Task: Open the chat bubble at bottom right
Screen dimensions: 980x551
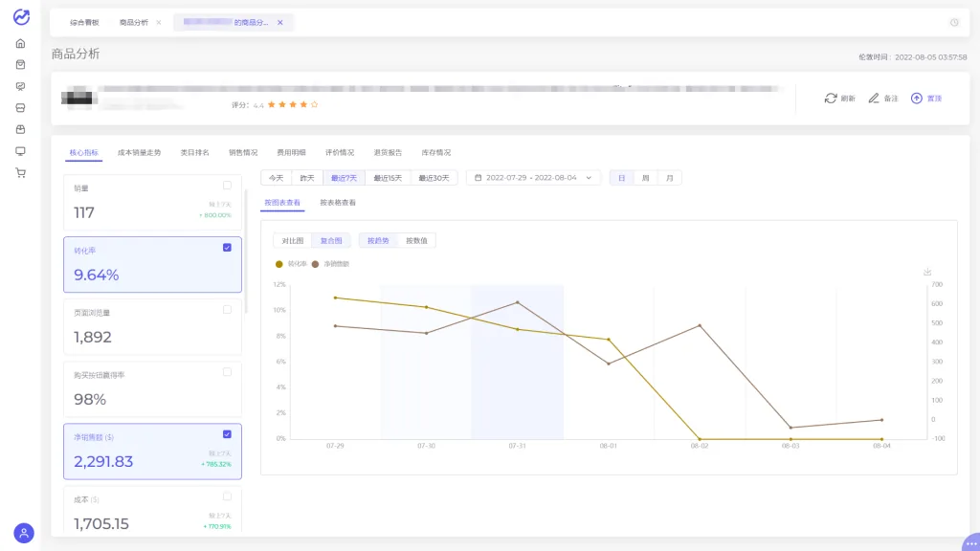Action: pyautogui.click(x=970, y=542)
